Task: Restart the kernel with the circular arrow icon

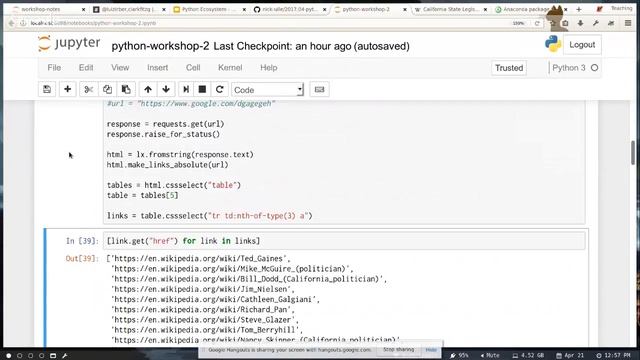Action: [220, 89]
